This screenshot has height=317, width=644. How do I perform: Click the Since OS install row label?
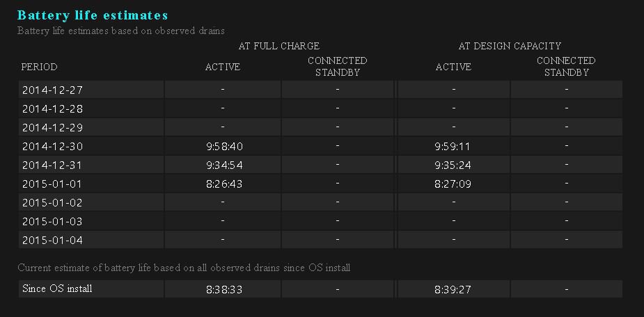click(57, 288)
